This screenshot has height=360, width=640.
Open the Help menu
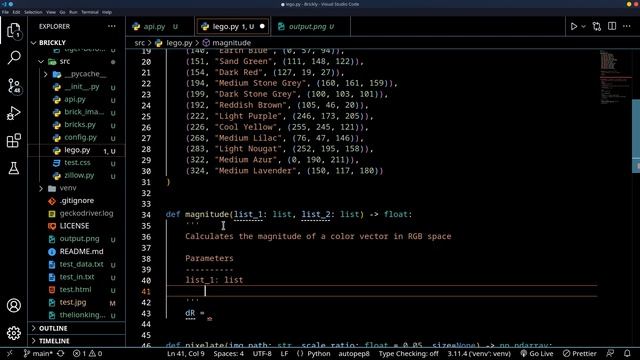[x=107, y=12]
